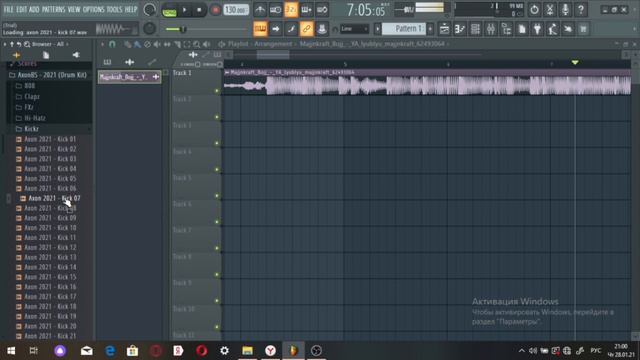Switch to the browser file document tab
This screenshot has width=640, height=360.
[x=46, y=55]
